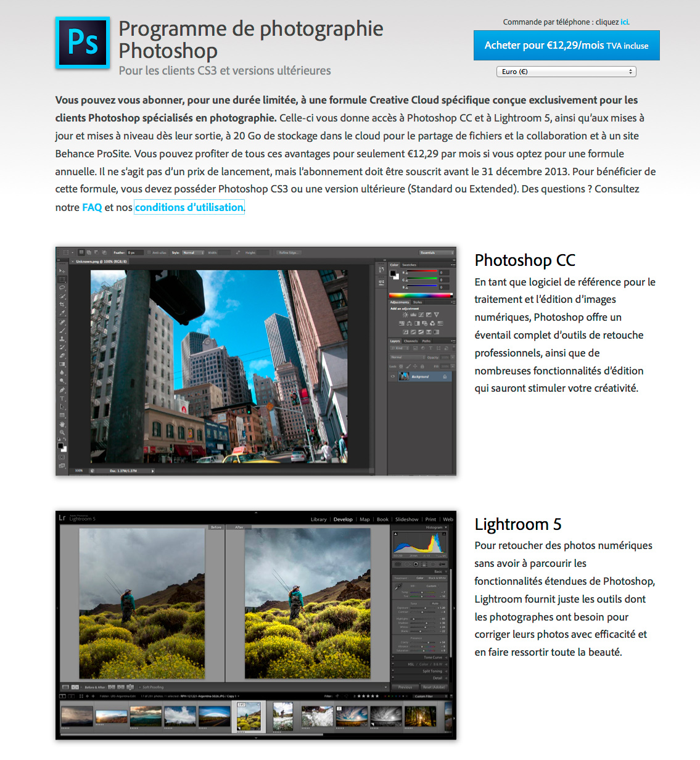Select Black & White treatment in Lightroom
Screen dimensions: 700x760
[x=437, y=578]
